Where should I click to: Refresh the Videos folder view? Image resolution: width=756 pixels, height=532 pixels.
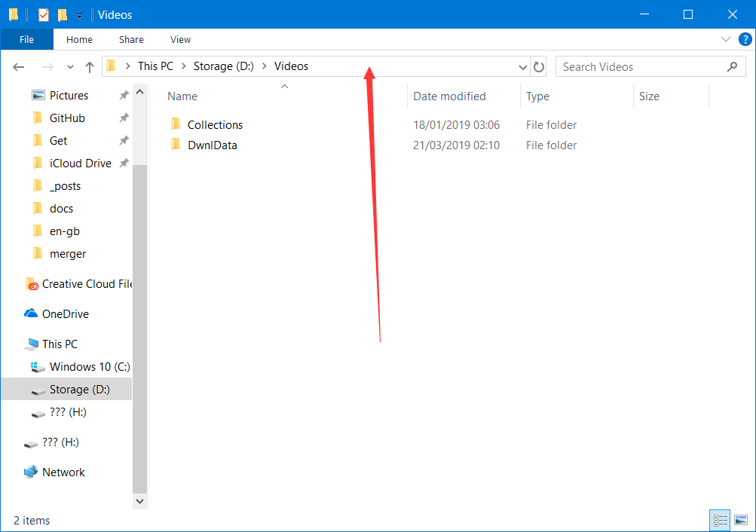(539, 67)
